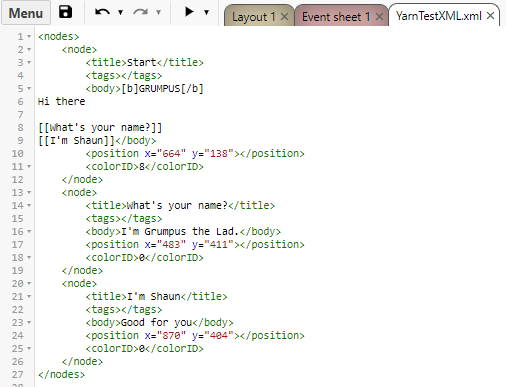Close the Event sheet 1 tab
The image size is (506, 387).
[379, 16]
